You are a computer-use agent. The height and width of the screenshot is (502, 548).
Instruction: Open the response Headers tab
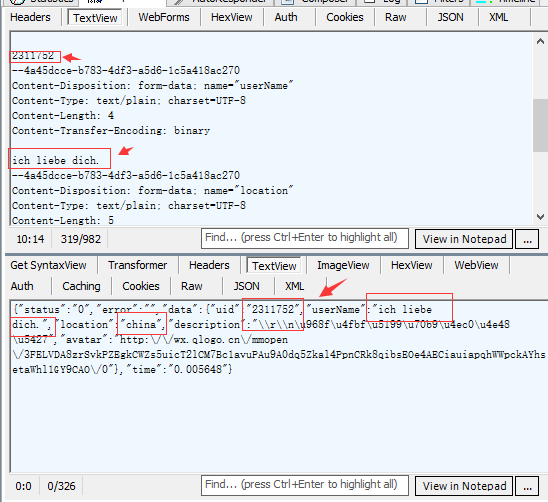click(x=209, y=265)
